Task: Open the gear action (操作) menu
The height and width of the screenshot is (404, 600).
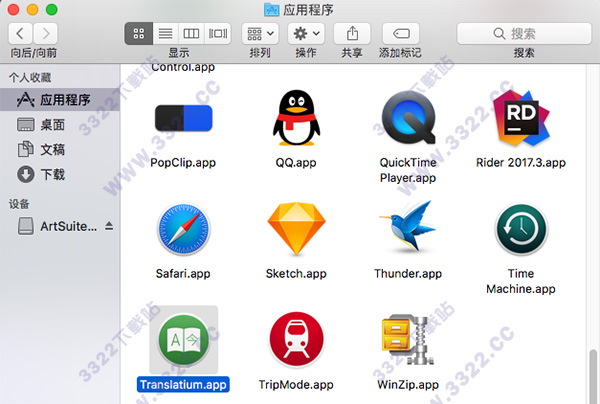Action: pyautogui.click(x=306, y=34)
